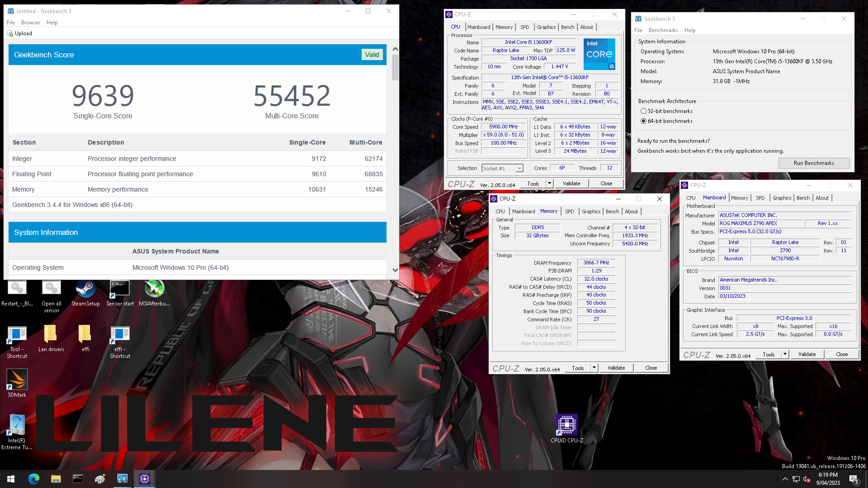Screen dimensions: 868x488
Task: Click Close in CPU-Z Memory window
Action: (x=651, y=368)
